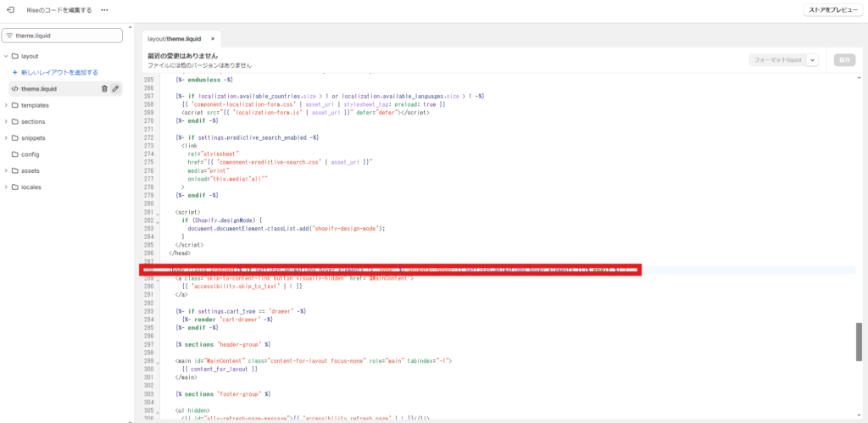The height and width of the screenshot is (423, 868).
Task: Click the sections folder icon
Action: 15,121
